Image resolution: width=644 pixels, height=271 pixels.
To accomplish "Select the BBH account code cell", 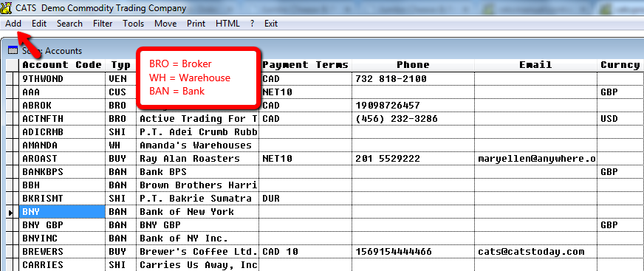I will 61,185.
